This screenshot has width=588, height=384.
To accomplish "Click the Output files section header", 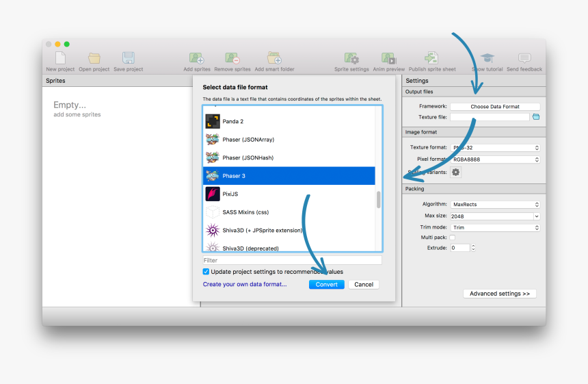I will pos(474,92).
